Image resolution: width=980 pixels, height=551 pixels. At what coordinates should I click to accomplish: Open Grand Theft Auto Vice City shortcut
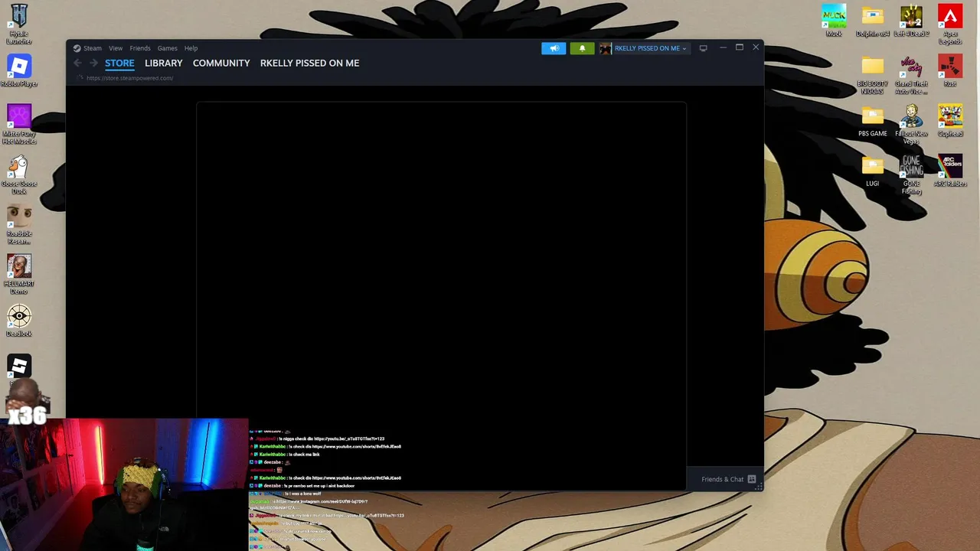tap(911, 74)
